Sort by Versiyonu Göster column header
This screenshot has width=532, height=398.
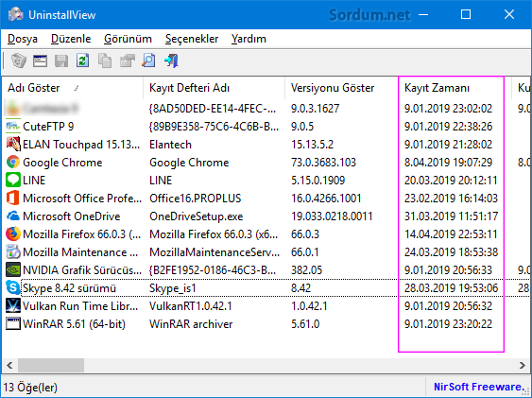[341, 88]
